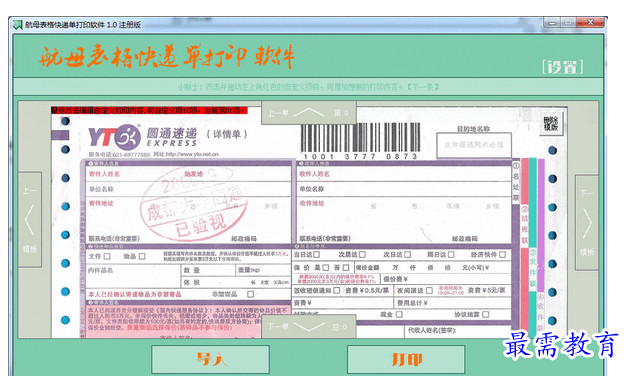Select the red custom print item bar
Image resolution: width=627 pixels, height=376 pixels.
click(x=149, y=110)
